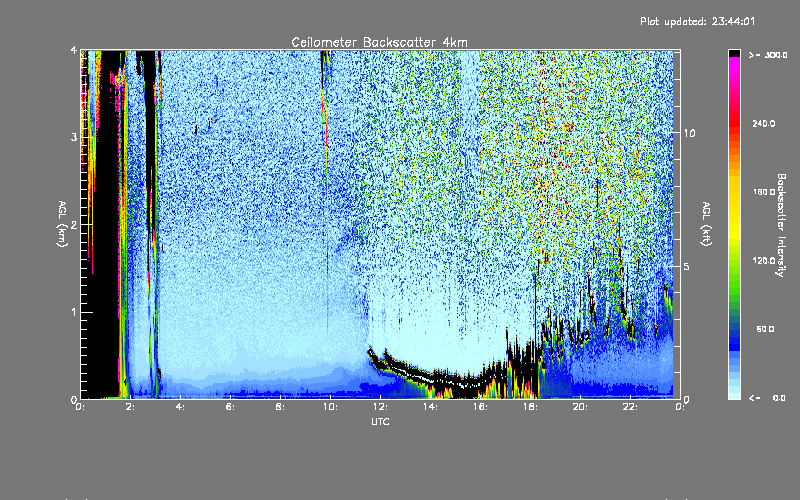This screenshot has height=500, width=800.
Task: Click the '18:' hour label on time axis
Action: tap(530, 407)
